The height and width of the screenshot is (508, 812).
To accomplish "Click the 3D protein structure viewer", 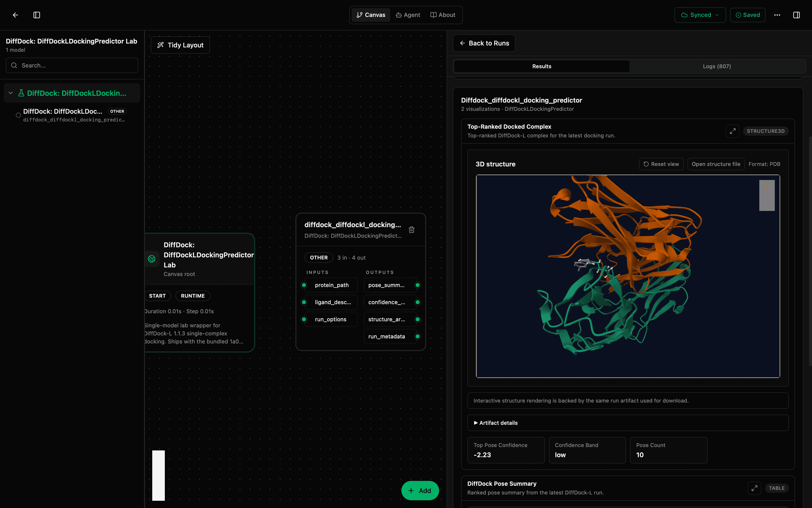I will pyautogui.click(x=628, y=276).
